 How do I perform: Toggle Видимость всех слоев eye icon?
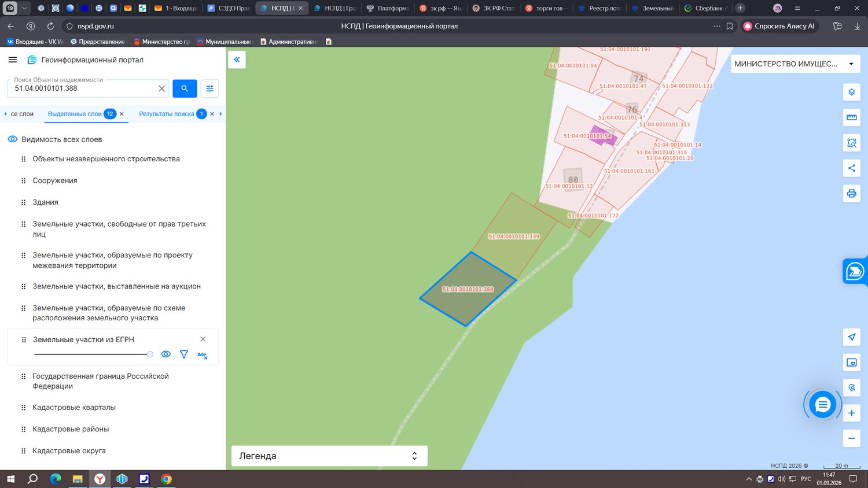13,139
